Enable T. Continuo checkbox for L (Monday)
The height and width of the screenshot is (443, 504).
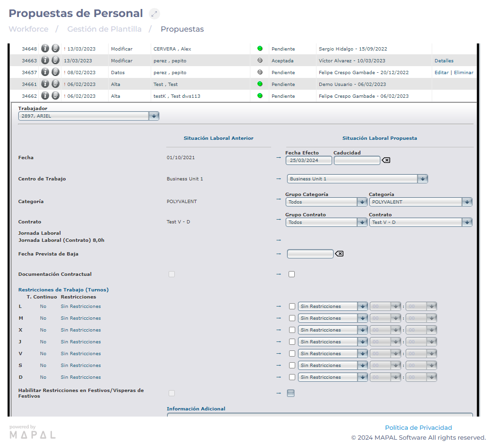pos(292,307)
